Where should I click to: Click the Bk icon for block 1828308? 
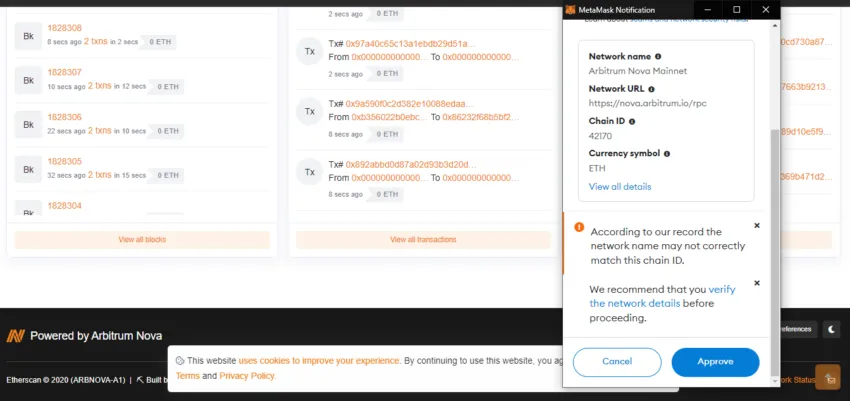pos(28,36)
